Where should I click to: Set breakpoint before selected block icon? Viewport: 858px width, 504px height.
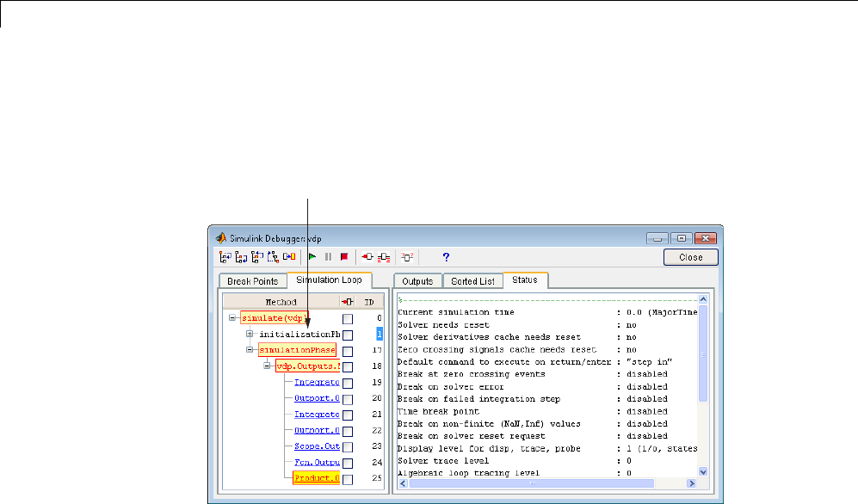tap(367, 257)
